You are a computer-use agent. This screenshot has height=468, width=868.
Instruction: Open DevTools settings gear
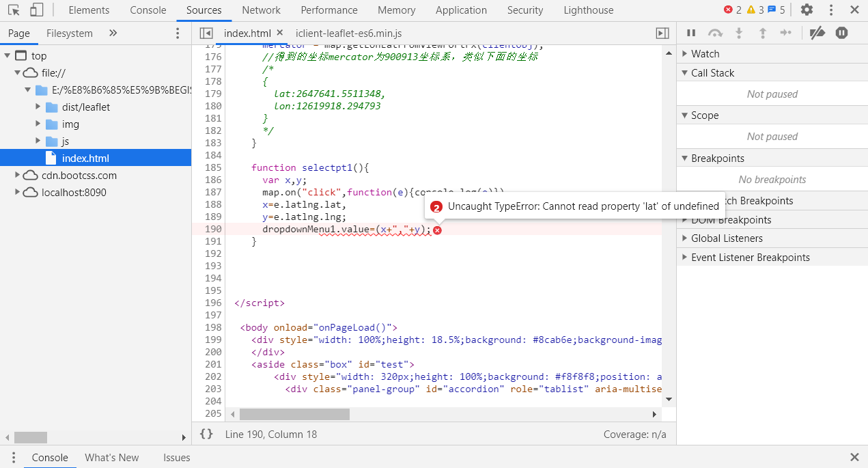(807, 10)
